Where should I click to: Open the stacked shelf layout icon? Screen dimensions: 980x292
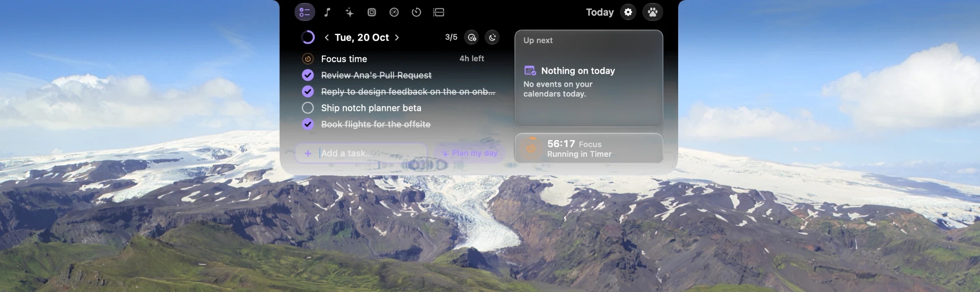(x=439, y=12)
